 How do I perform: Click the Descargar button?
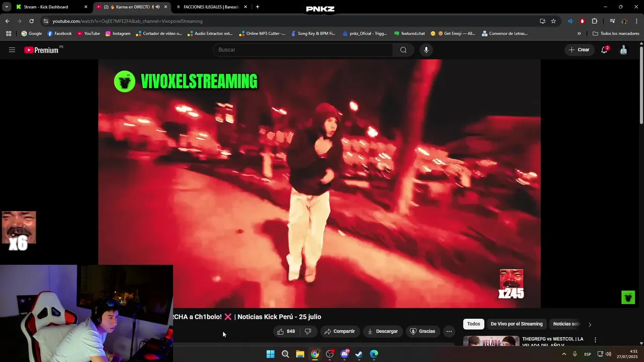click(x=383, y=331)
